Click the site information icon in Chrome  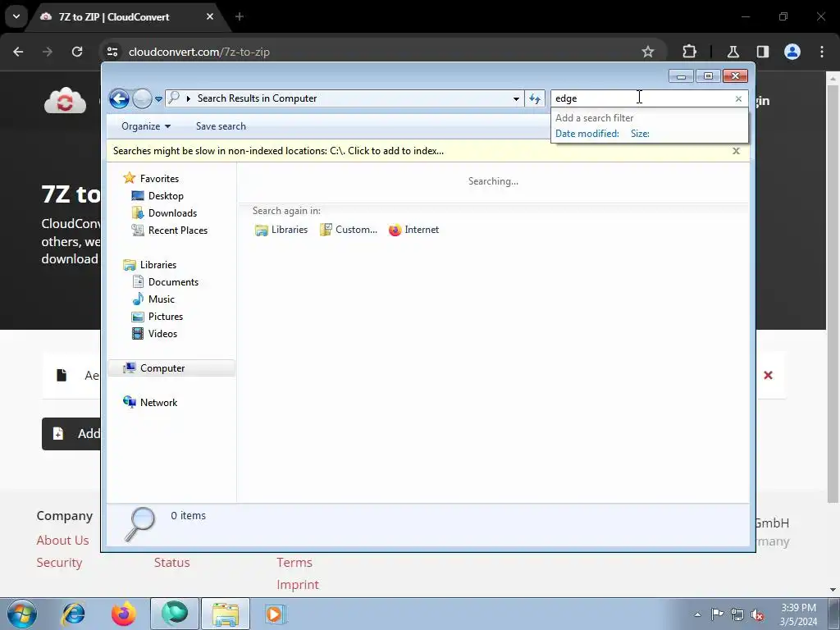click(112, 52)
